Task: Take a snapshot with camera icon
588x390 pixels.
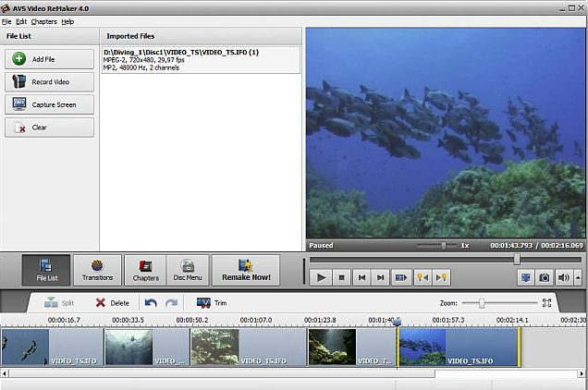Action: point(545,277)
